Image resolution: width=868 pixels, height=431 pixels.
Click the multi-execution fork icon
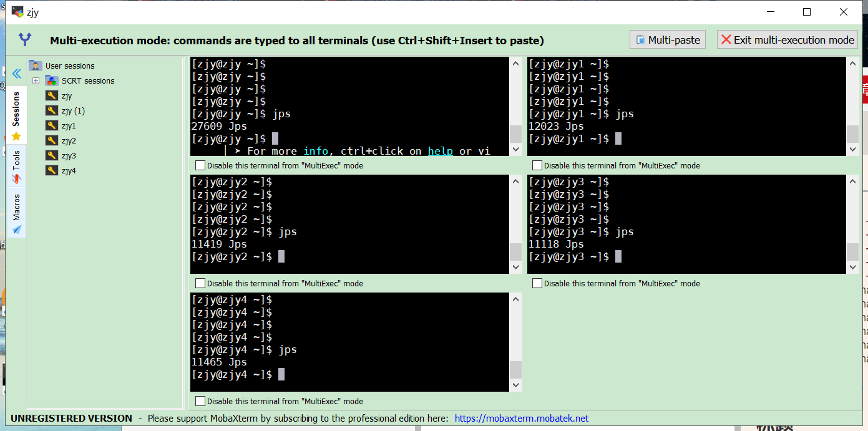coord(24,39)
